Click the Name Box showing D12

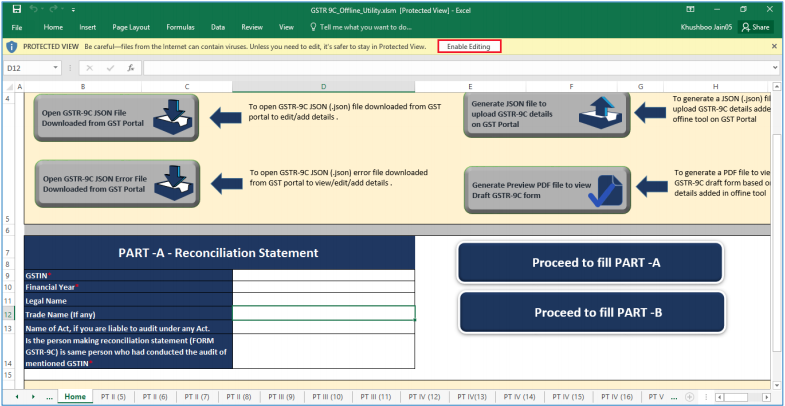click(27, 68)
